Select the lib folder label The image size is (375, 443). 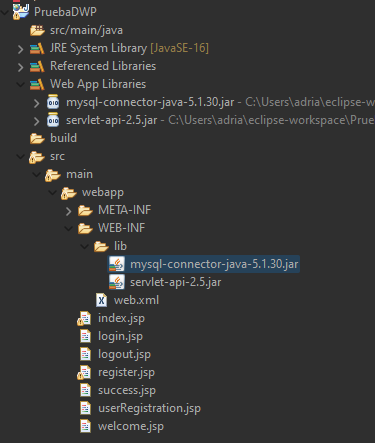tap(120, 246)
